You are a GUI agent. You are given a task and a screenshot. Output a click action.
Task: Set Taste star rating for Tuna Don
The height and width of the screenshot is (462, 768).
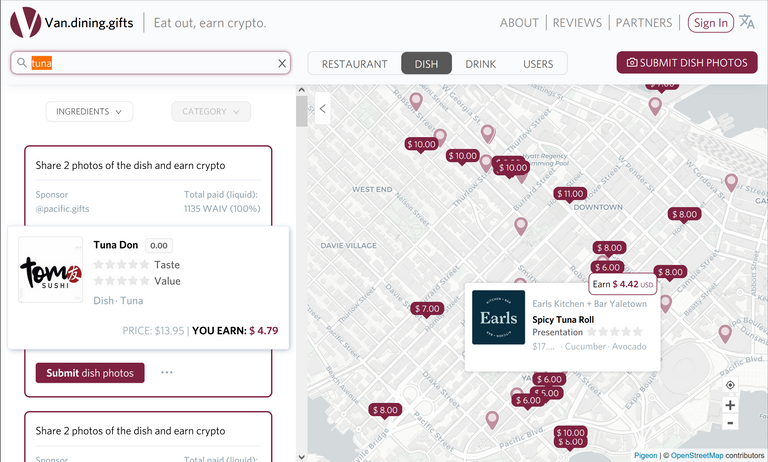point(121,265)
